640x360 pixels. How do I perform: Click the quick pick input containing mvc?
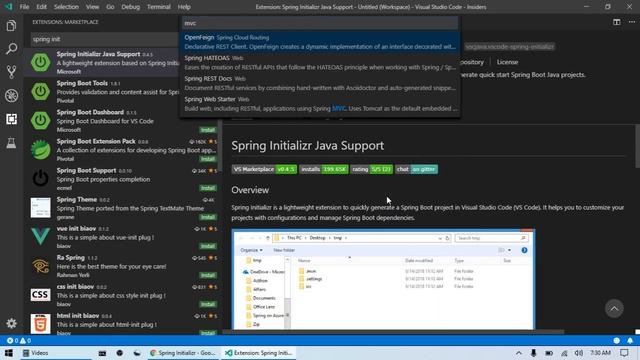coord(320,23)
